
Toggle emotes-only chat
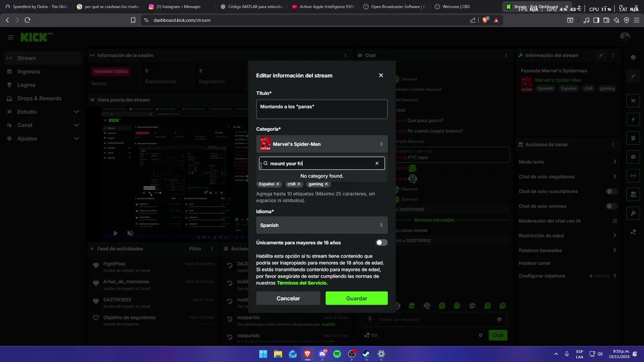coord(612,206)
